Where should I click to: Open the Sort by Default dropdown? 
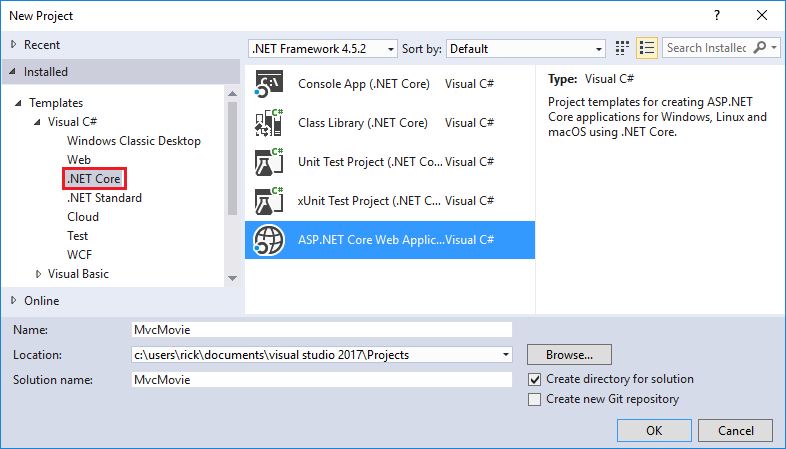[526, 48]
